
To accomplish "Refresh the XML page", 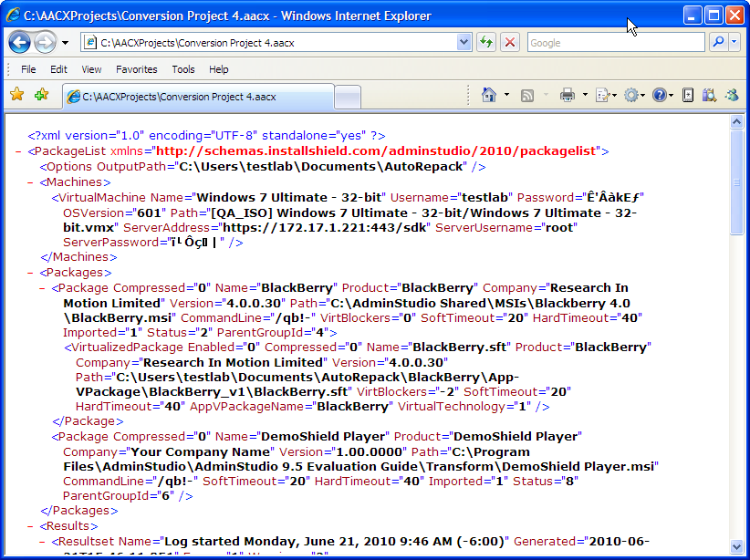I will (487, 42).
